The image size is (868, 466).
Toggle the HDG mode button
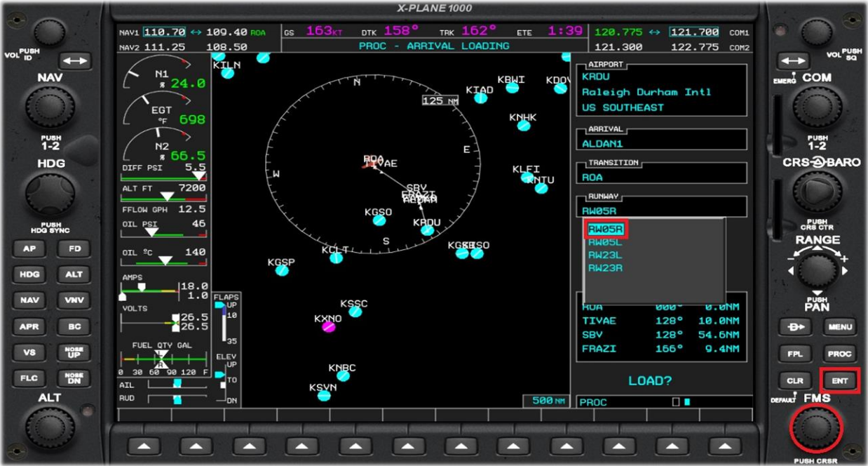[x=29, y=274]
